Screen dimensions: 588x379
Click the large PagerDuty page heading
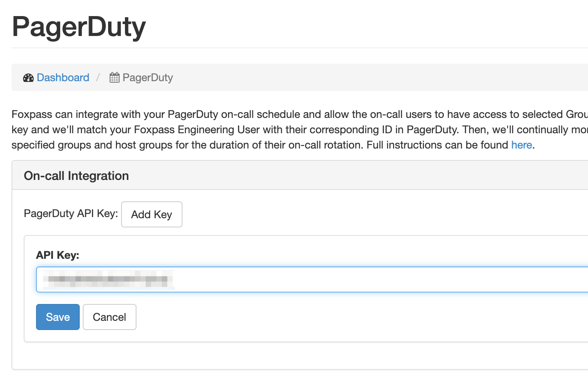[79, 27]
